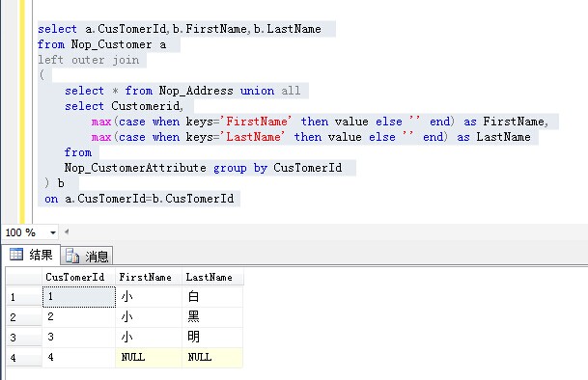Click the NULL FirstName cell in row 4
Image resolution: width=588 pixels, height=380 pixels.
pyautogui.click(x=149, y=358)
